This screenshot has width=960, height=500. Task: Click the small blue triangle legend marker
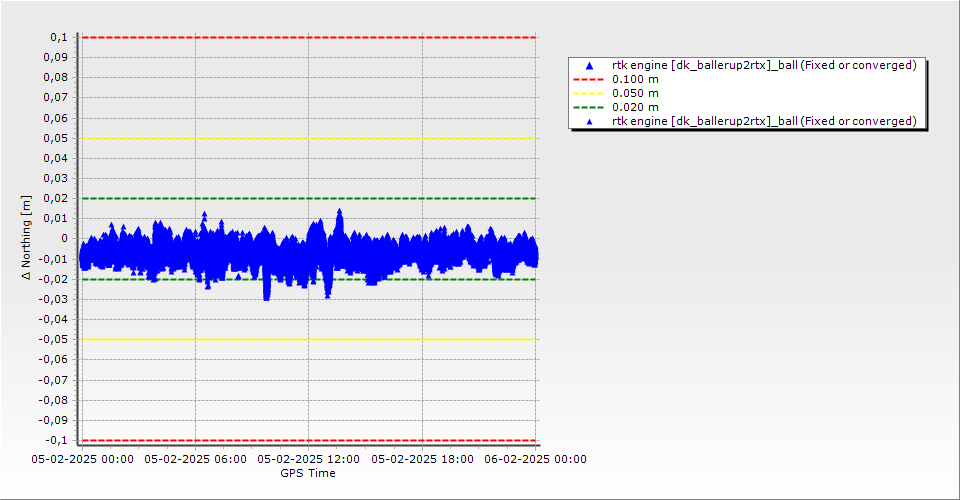[590, 122]
